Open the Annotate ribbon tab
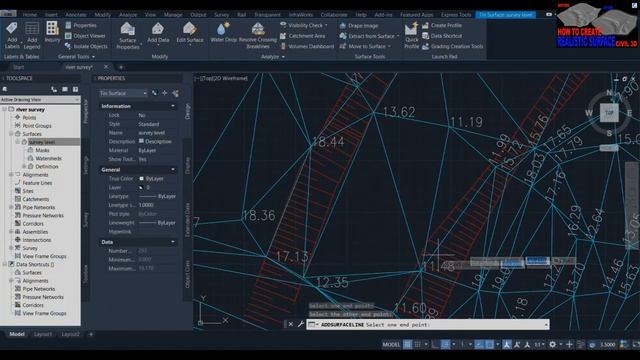The height and width of the screenshot is (360, 640). [76, 14]
